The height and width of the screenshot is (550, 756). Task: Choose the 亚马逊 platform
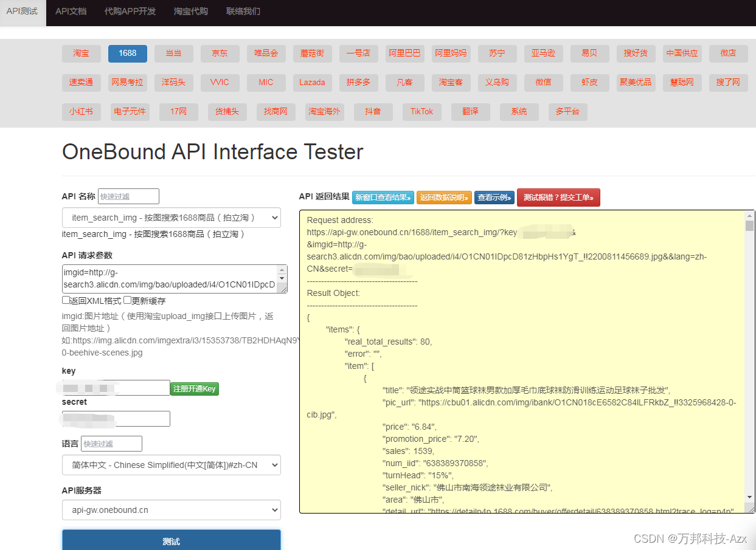544,53
